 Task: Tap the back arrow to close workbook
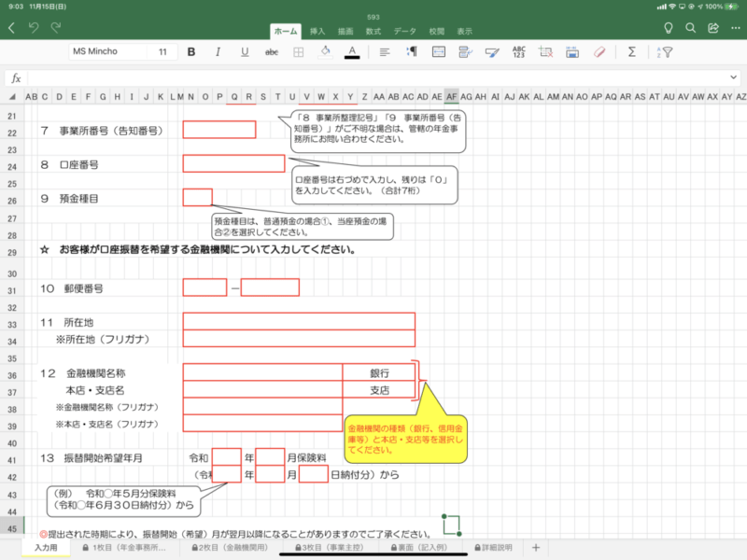click(x=11, y=28)
